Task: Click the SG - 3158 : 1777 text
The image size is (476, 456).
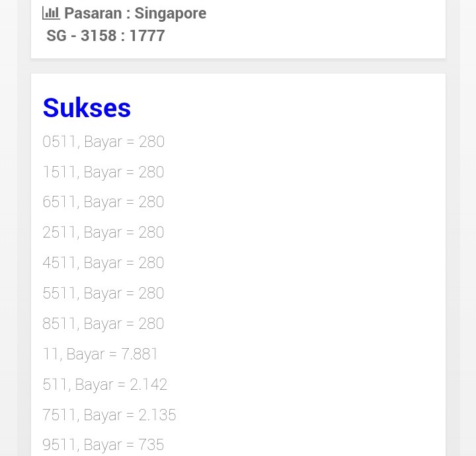Action: point(106,36)
